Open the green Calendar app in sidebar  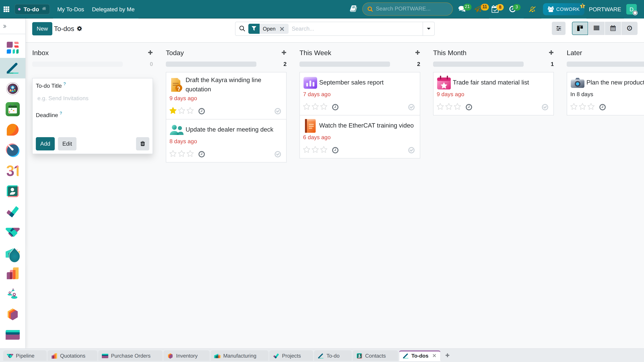point(12,109)
